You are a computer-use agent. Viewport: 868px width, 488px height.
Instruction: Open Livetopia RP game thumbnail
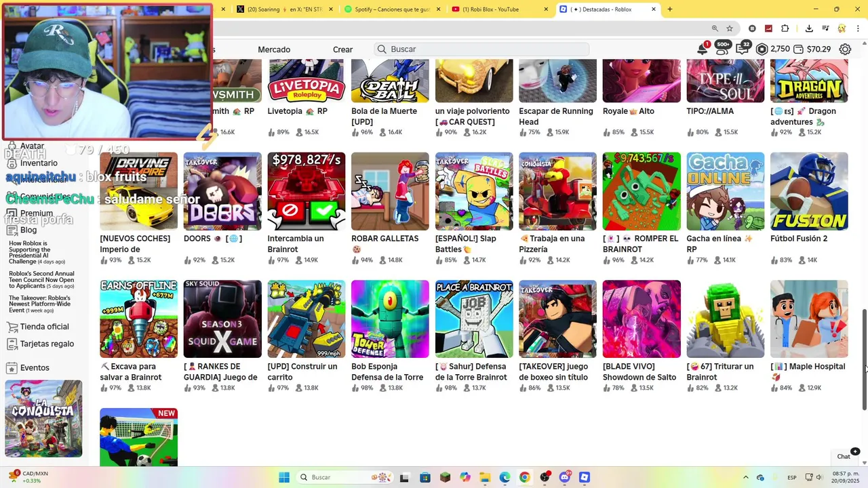307,81
